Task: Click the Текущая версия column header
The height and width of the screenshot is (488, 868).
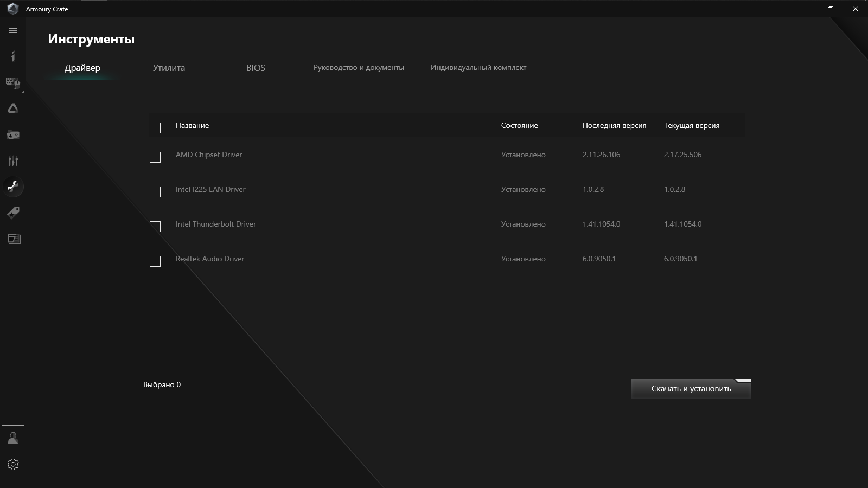Action: [x=692, y=125]
